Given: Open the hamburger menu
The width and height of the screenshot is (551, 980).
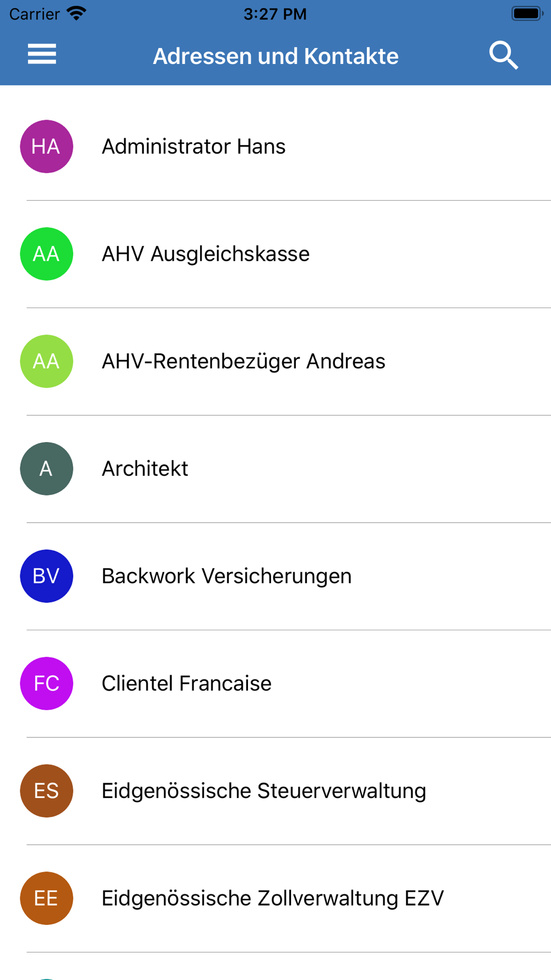Looking at the screenshot, I should point(42,54).
